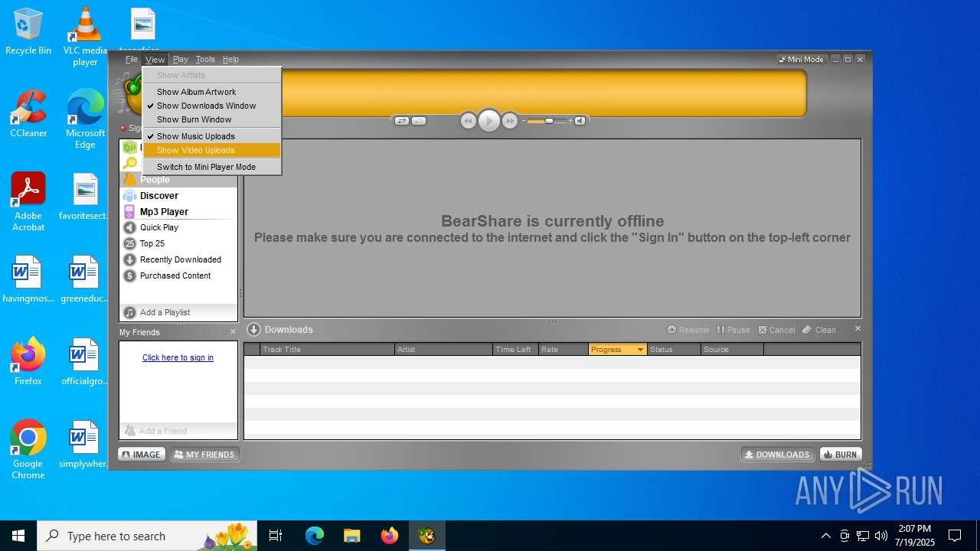Show hidden system tray icons
The image size is (980, 551).
(x=825, y=536)
